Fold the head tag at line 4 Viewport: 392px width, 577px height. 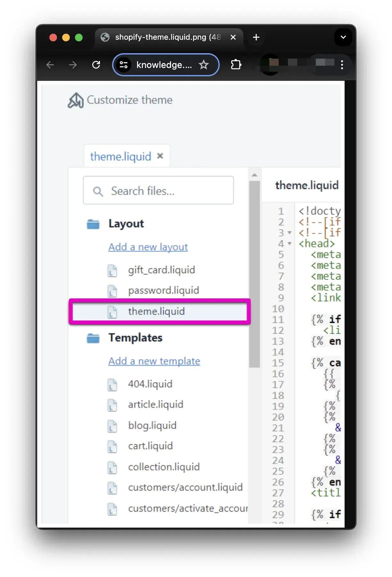pos(290,244)
